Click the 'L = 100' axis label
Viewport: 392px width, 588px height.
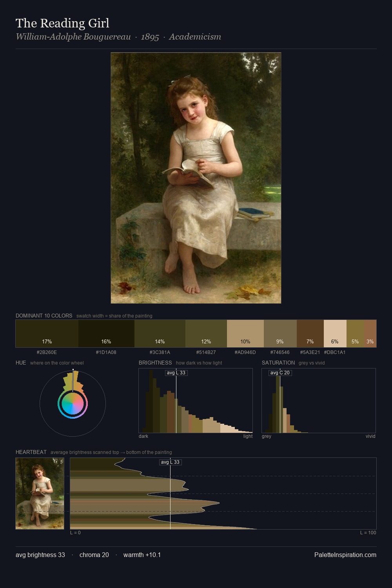pos(368,533)
